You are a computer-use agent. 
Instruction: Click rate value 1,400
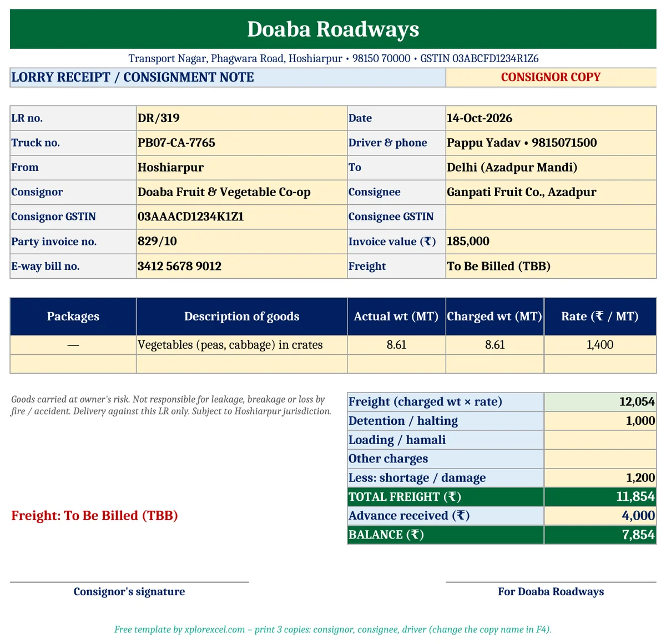[x=600, y=345]
